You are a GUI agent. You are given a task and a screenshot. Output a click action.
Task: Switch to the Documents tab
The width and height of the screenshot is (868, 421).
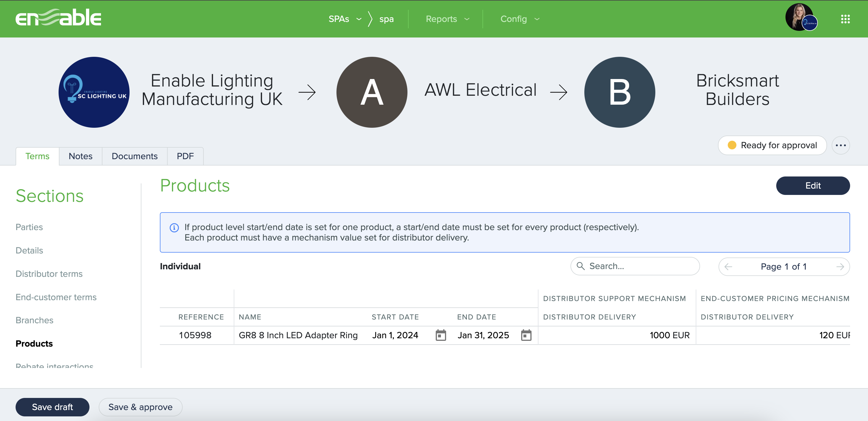click(x=134, y=156)
